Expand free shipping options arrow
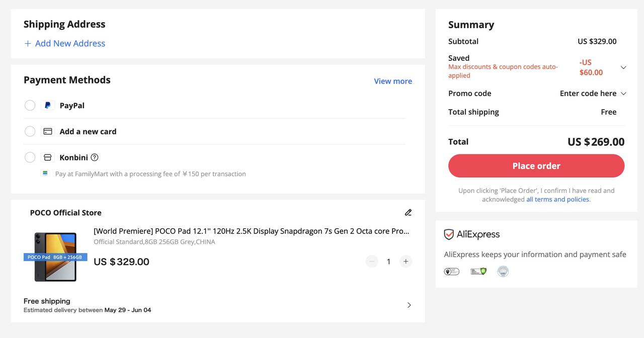This screenshot has width=644, height=338. click(x=409, y=305)
